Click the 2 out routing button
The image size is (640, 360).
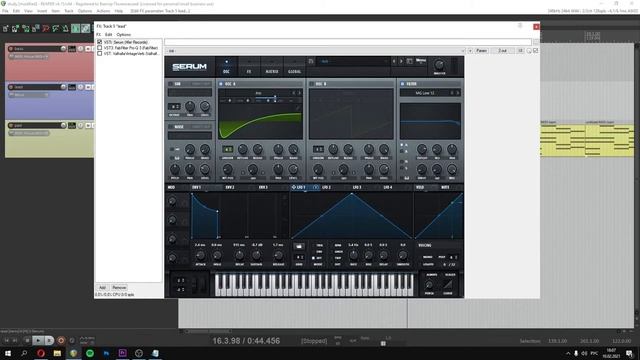click(502, 51)
